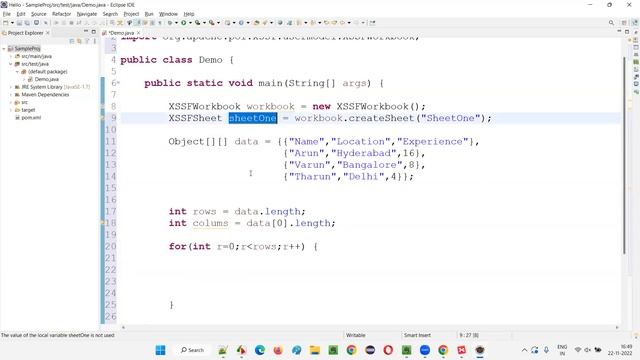Maximize the Project Explorer panel
The width and height of the screenshot is (640, 360).
pyautogui.click(x=93, y=32)
